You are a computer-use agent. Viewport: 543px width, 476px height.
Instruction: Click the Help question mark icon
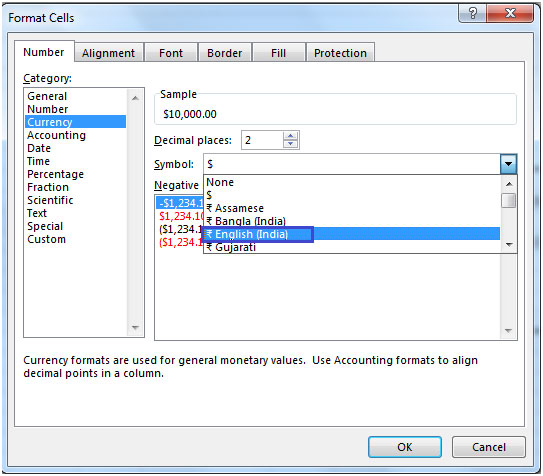tap(473, 13)
